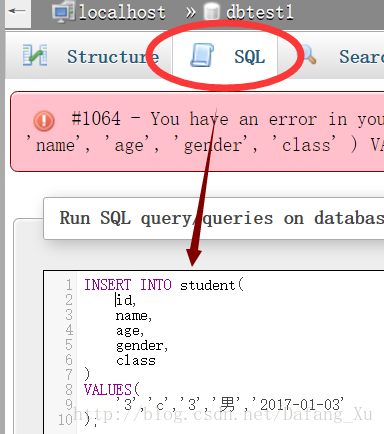The height and width of the screenshot is (434, 384).
Task: Switch to the SQL tab
Action: click(250, 57)
